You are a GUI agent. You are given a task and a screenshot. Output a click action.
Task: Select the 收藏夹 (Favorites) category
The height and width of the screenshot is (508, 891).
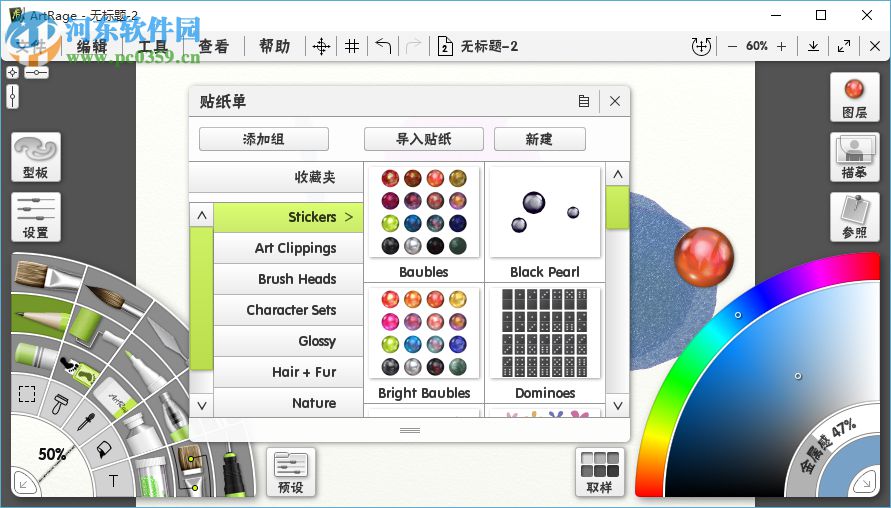[276, 177]
